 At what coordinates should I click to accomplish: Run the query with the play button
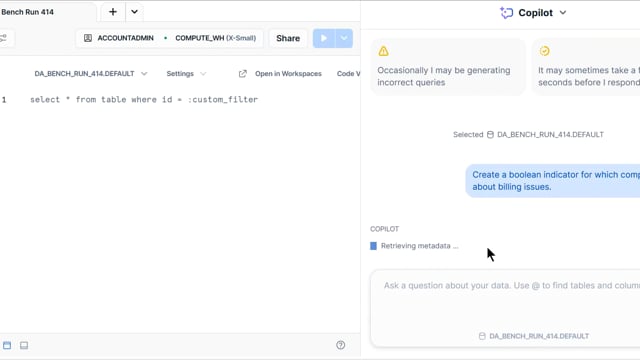point(324,38)
